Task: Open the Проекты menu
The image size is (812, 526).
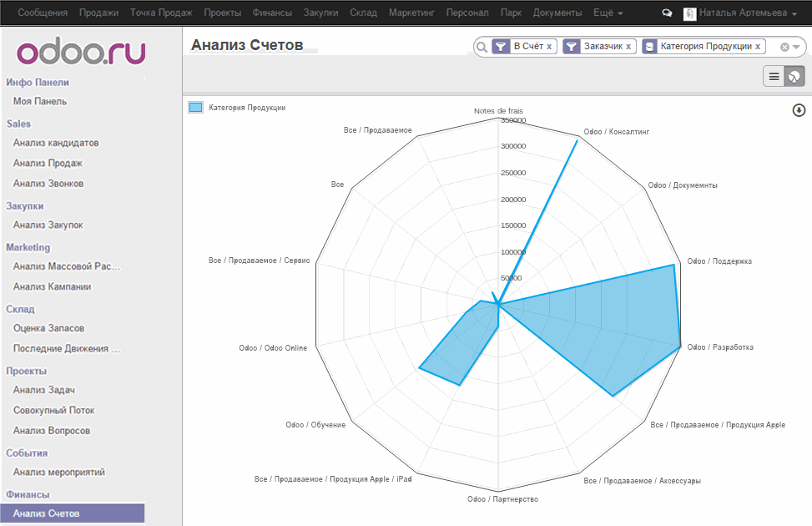Action: pyautogui.click(x=223, y=13)
